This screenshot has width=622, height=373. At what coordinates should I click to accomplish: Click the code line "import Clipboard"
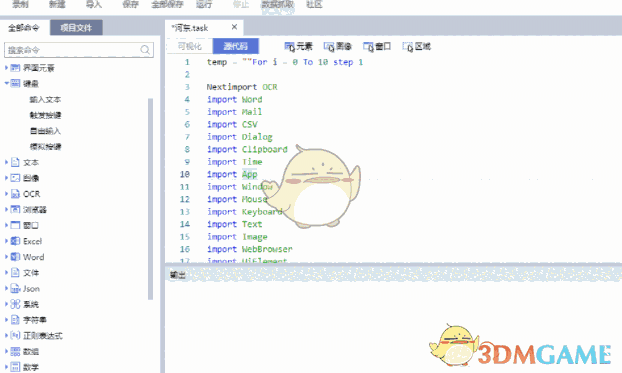[x=247, y=149]
